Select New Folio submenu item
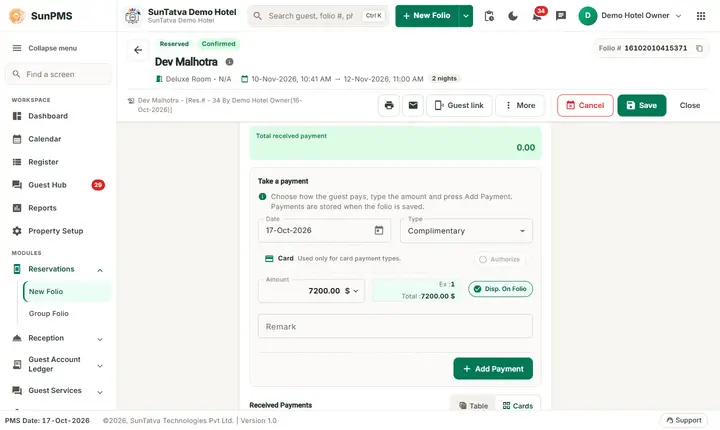 pyautogui.click(x=67, y=291)
